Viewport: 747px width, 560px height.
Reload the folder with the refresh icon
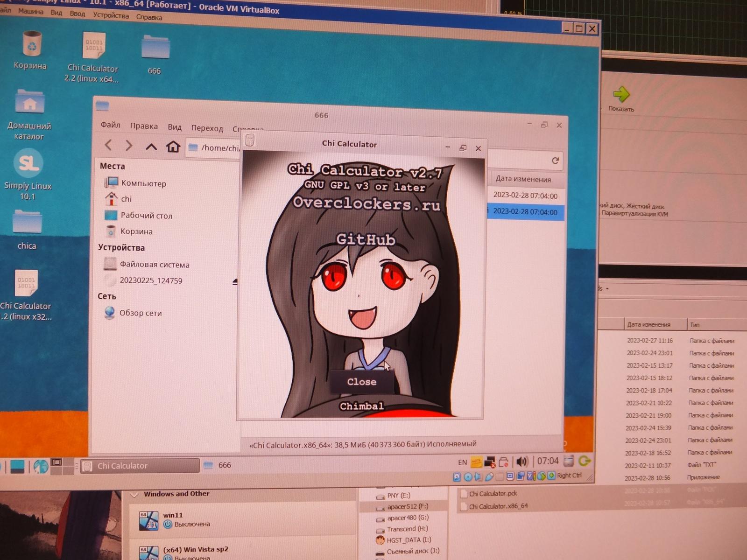(x=555, y=161)
